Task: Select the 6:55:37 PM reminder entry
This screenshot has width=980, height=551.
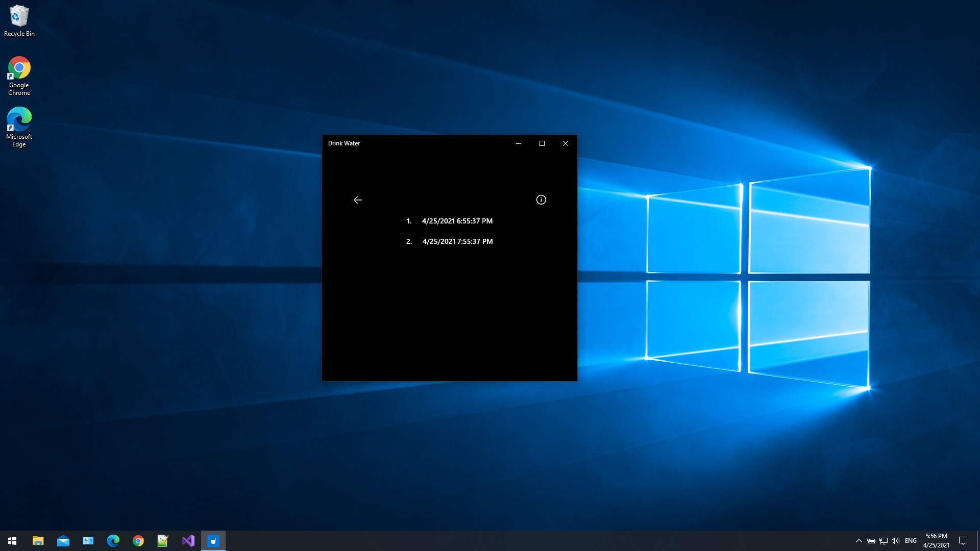Action: pos(457,221)
